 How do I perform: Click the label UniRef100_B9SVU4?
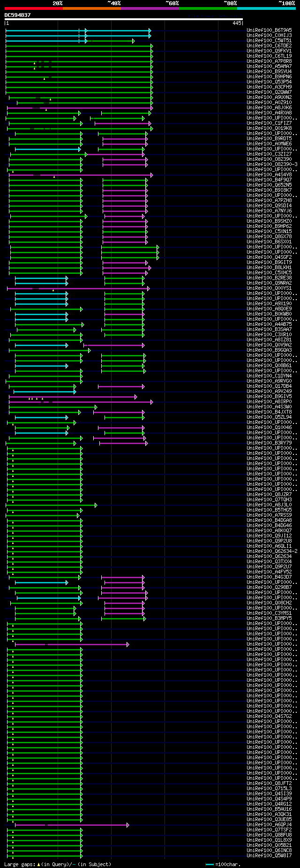coord(269,71)
